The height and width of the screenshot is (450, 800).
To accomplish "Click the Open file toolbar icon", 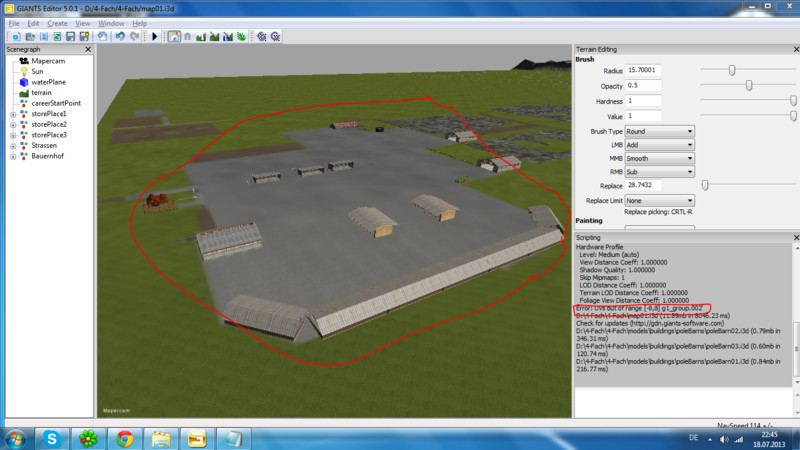I will pyautogui.click(x=30, y=37).
